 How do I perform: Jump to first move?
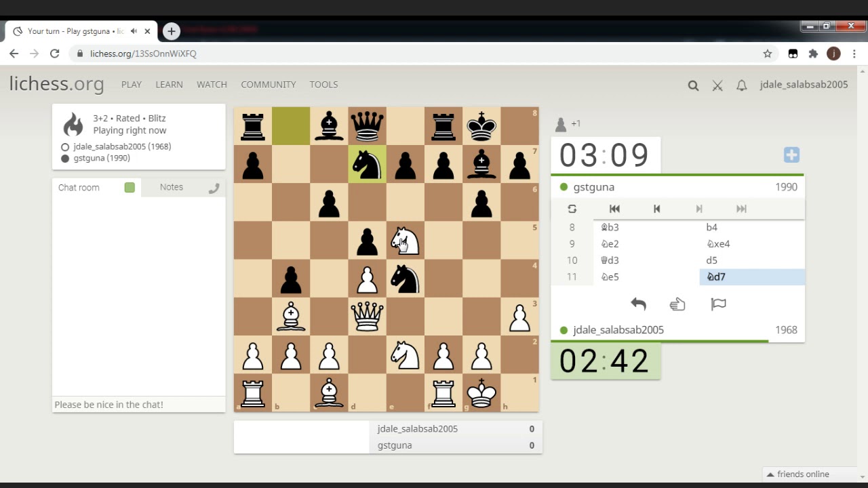(614, 209)
